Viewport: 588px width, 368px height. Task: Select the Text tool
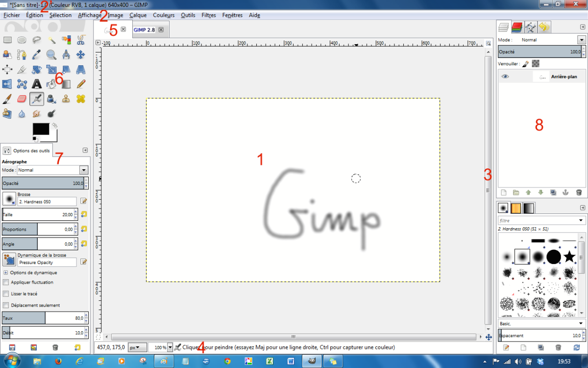[37, 84]
